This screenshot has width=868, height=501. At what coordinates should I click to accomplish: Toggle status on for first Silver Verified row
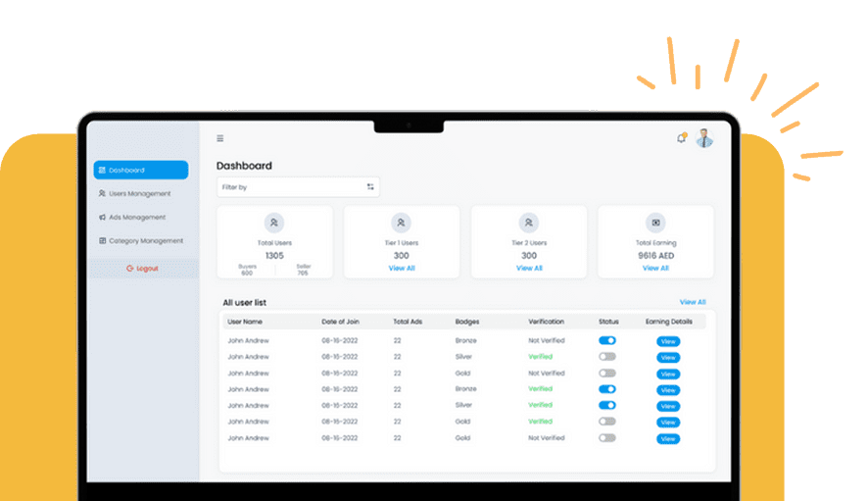(x=607, y=356)
